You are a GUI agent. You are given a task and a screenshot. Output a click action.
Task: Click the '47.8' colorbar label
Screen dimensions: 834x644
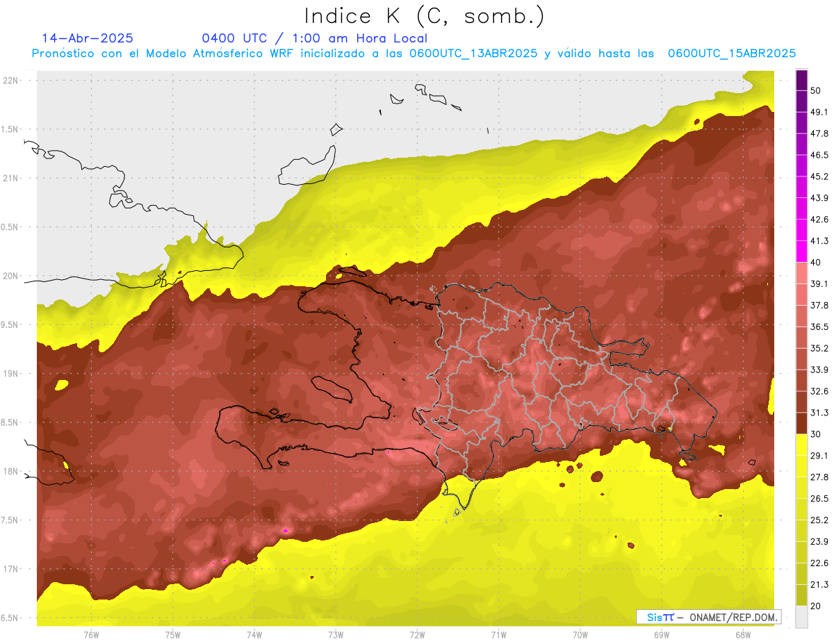click(819, 133)
